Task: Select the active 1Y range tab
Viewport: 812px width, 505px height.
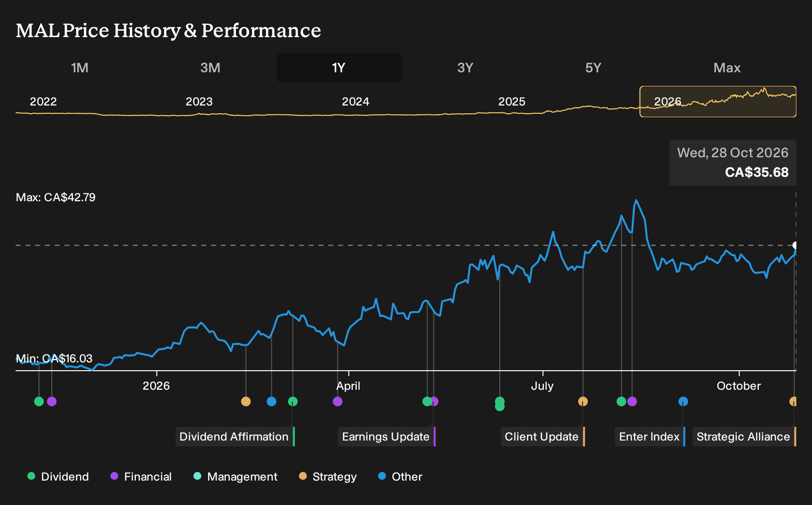Action: [339, 67]
